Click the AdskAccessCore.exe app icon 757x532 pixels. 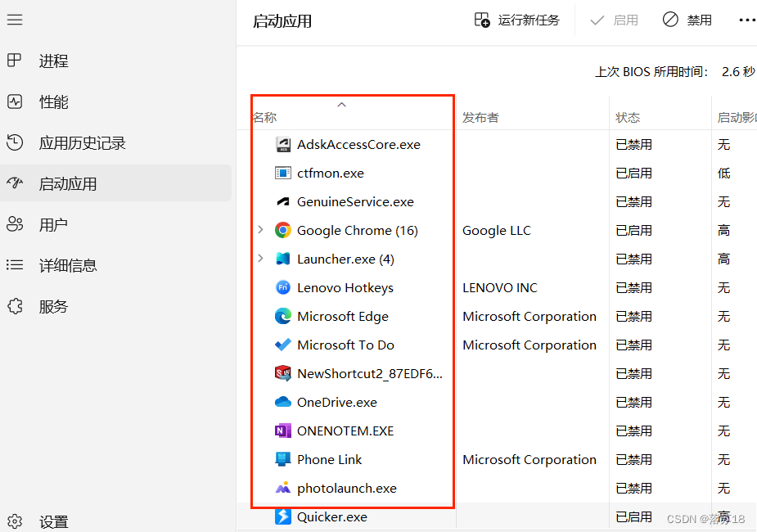click(283, 144)
